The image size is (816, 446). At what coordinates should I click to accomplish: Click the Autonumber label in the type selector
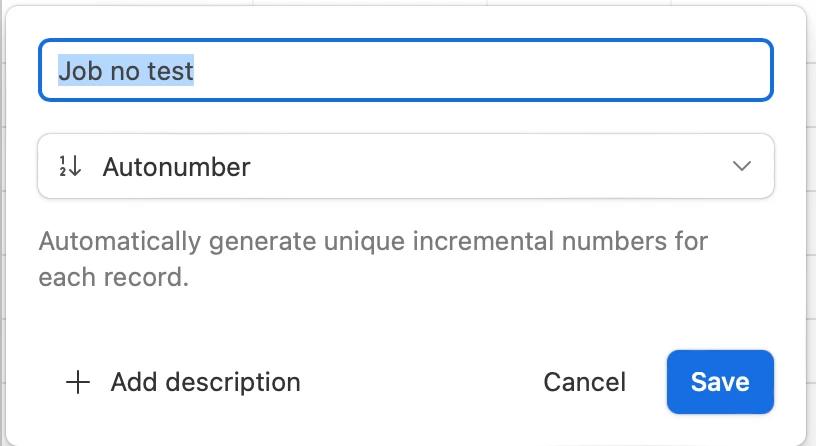coord(176,167)
